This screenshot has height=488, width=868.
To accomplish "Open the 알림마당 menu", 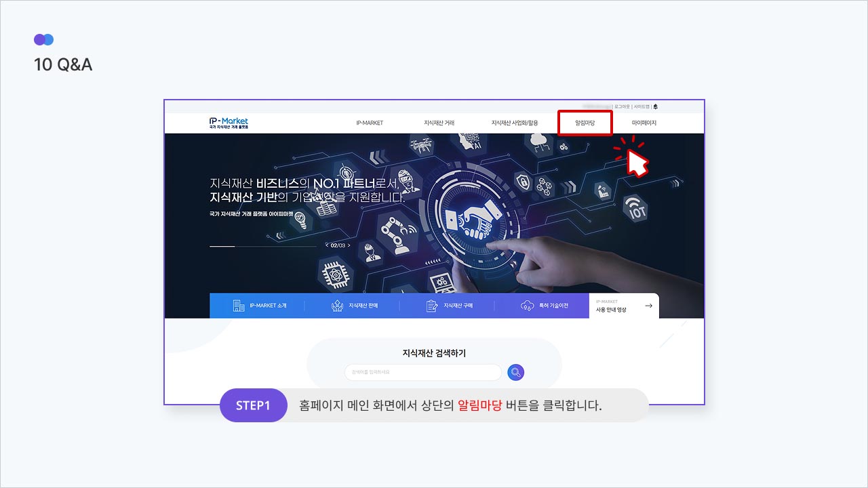I will point(585,123).
